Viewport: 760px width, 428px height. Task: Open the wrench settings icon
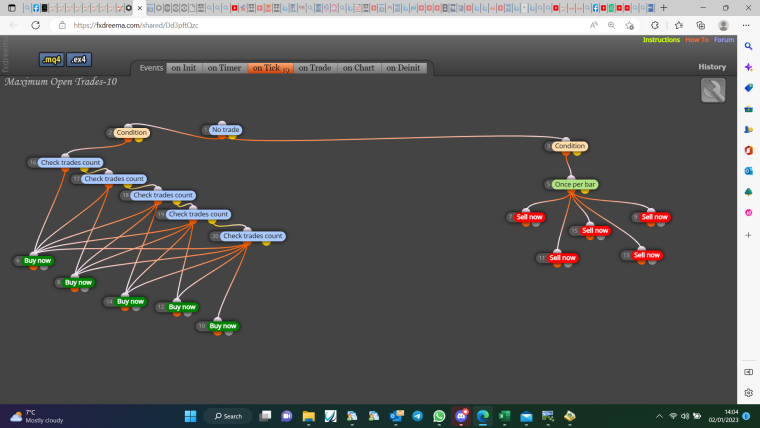pyautogui.click(x=713, y=90)
